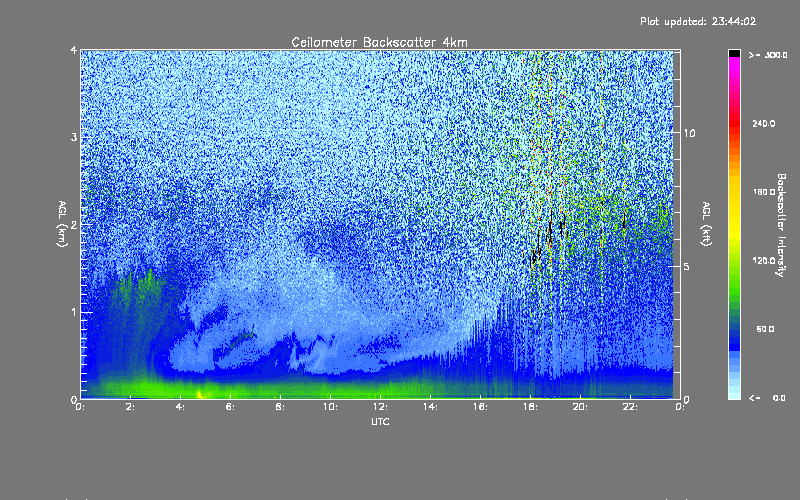Click the '12:' tick on the UTC axis
The image size is (800, 500).
(x=380, y=407)
